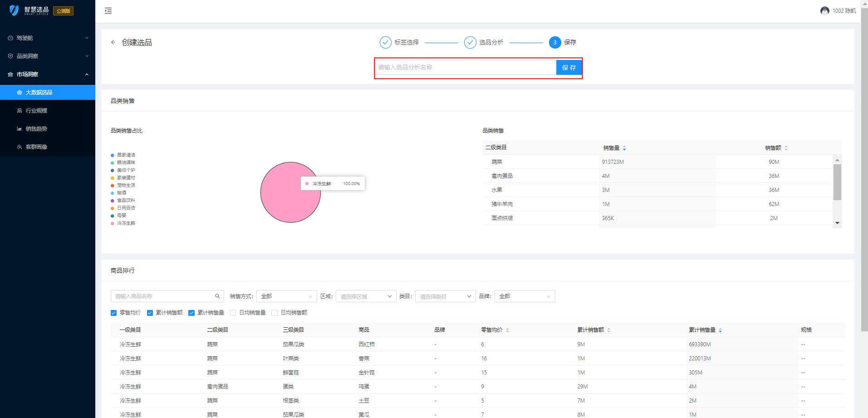Sort category table by 销售量 column icon
Image resolution: width=868 pixels, height=418 pixels.
pos(624,148)
